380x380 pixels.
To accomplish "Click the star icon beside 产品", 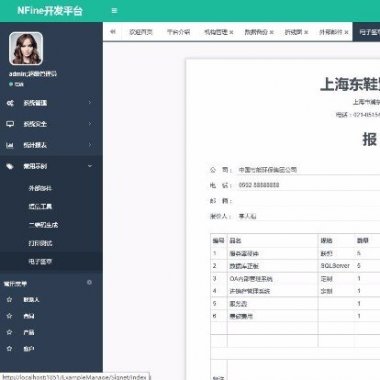I will [x=9, y=332].
